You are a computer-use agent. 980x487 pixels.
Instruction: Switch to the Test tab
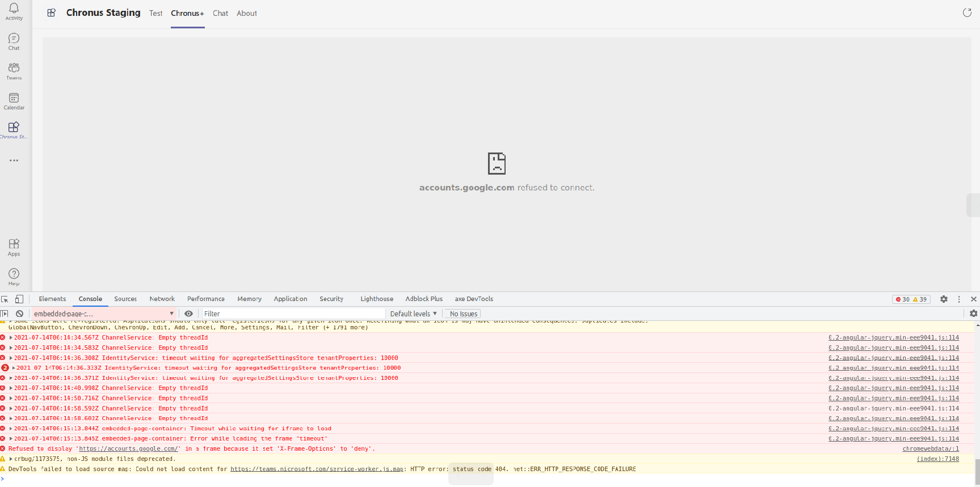pos(156,13)
